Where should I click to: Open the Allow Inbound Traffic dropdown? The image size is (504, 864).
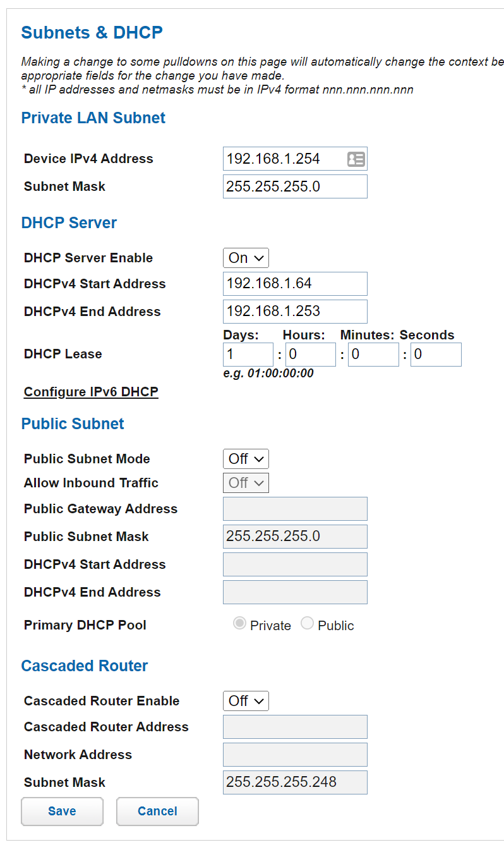click(x=246, y=483)
